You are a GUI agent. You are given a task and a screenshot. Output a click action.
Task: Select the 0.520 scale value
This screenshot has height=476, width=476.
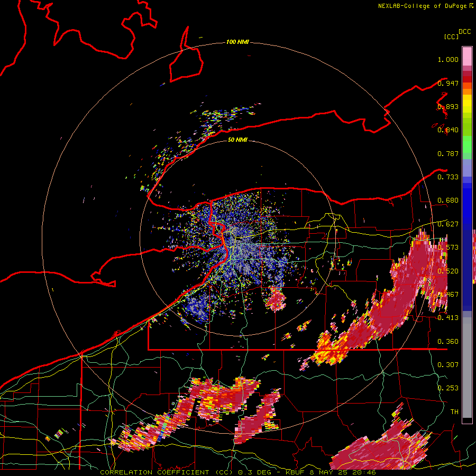pyautogui.click(x=448, y=271)
